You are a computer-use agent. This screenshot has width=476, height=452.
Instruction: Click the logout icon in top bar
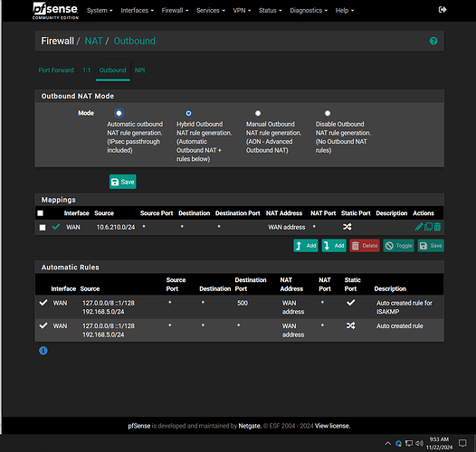(x=443, y=10)
